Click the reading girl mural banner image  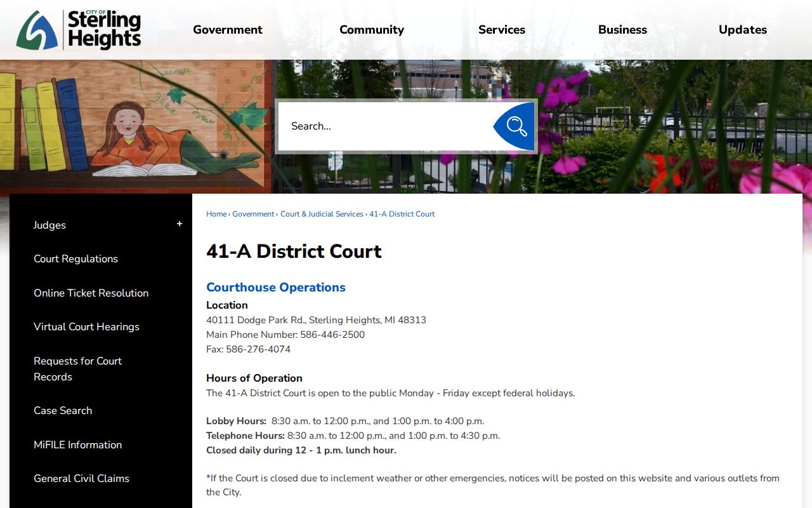[136, 127]
